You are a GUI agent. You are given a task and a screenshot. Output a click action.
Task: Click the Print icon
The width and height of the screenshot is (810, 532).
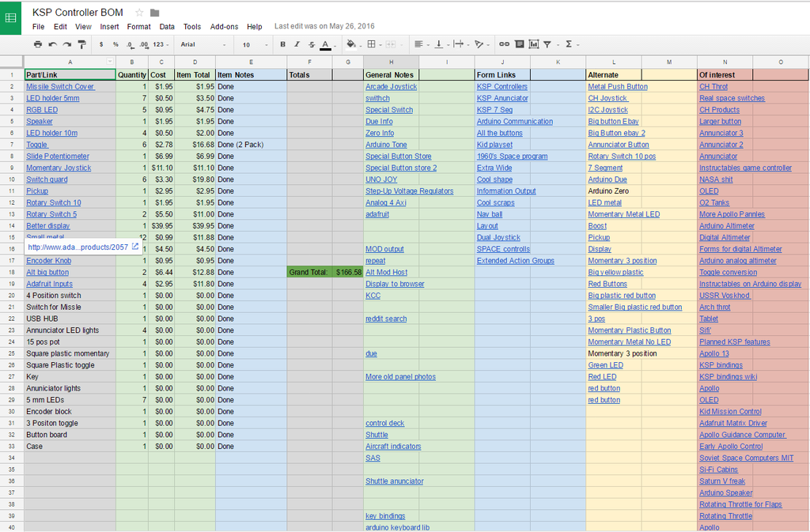pyautogui.click(x=38, y=44)
